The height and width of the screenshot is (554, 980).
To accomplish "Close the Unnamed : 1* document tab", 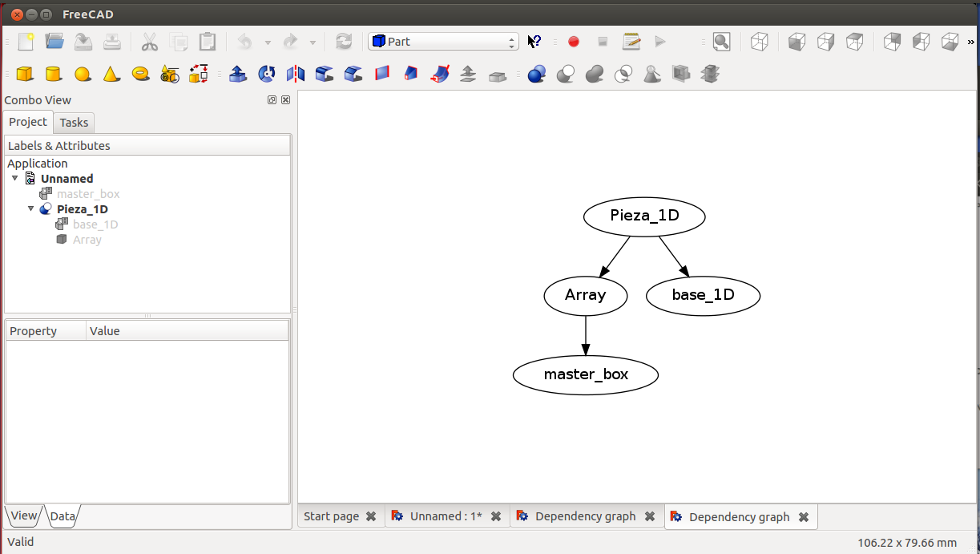I will [x=496, y=516].
